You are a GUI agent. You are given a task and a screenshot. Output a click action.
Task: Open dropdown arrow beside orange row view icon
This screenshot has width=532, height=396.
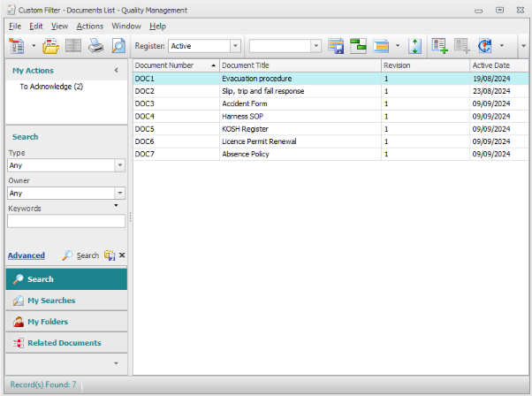398,45
